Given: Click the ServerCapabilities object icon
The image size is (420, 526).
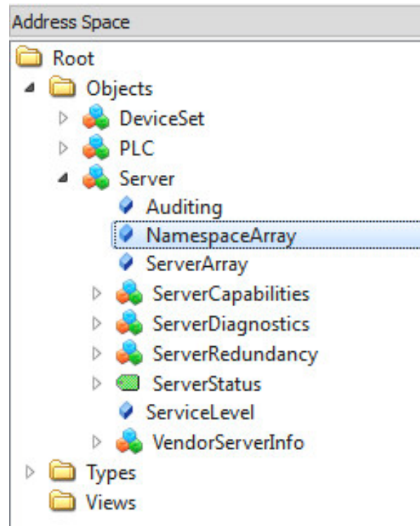Looking at the screenshot, I should [x=129, y=293].
